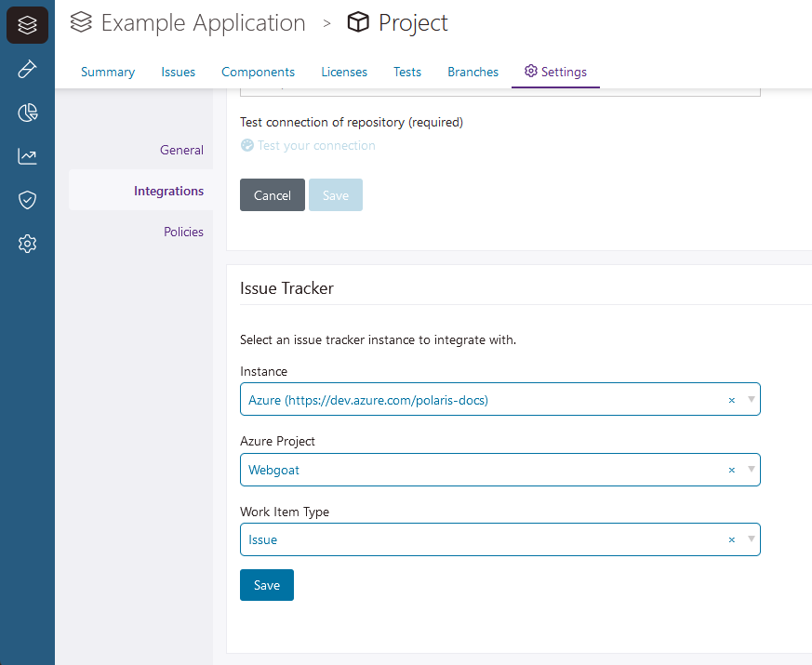
Task: Clear the Issue work item type
Action: point(731,539)
